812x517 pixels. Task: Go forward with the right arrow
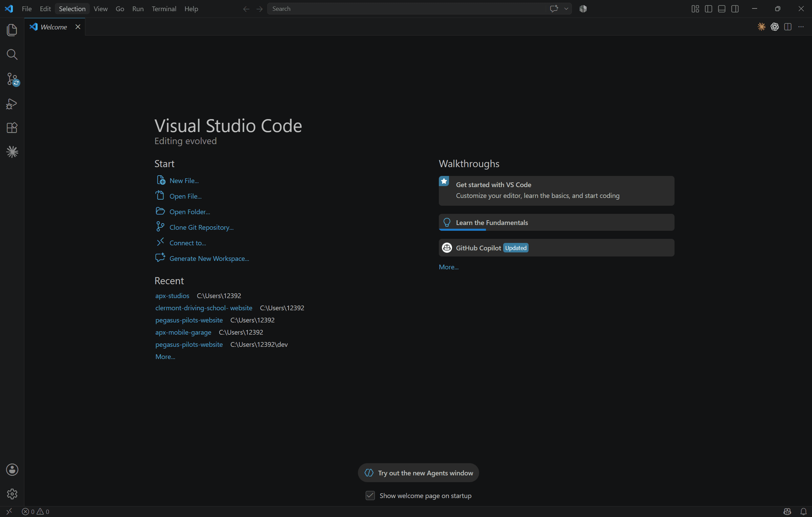(259, 9)
